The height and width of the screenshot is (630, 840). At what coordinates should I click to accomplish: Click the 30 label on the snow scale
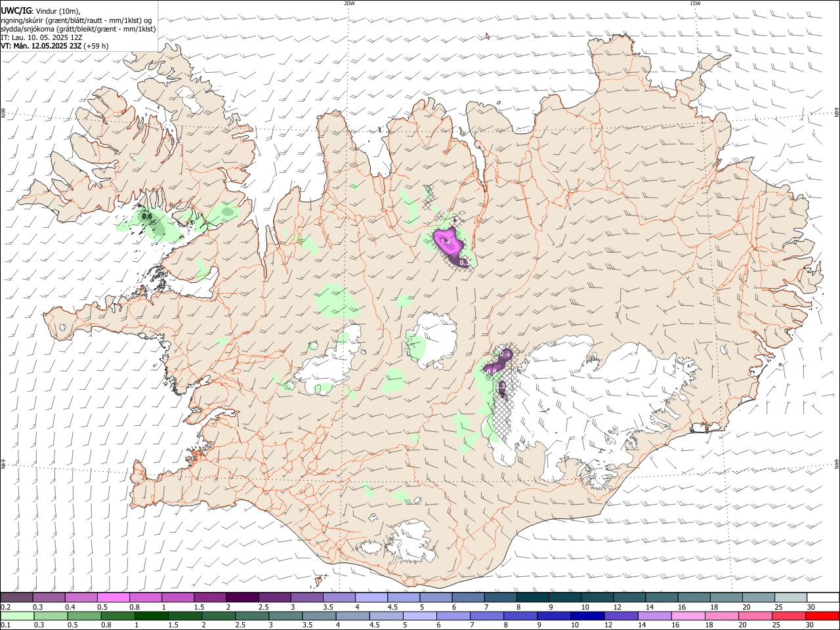(811, 607)
